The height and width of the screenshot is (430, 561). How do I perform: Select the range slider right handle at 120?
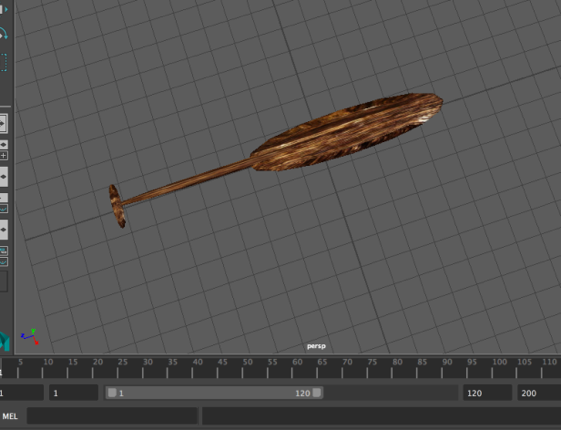(x=317, y=393)
